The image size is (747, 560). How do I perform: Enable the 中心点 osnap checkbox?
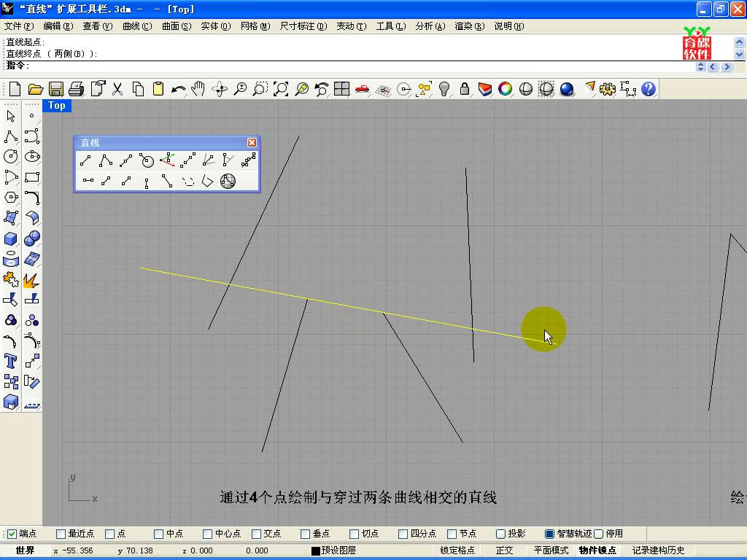(x=207, y=534)
